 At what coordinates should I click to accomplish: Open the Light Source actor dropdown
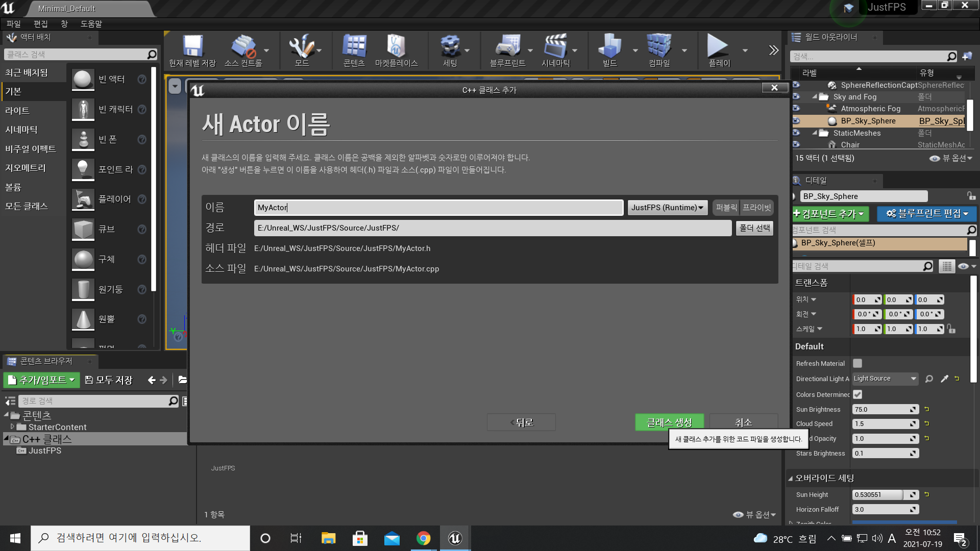[885, 379]
